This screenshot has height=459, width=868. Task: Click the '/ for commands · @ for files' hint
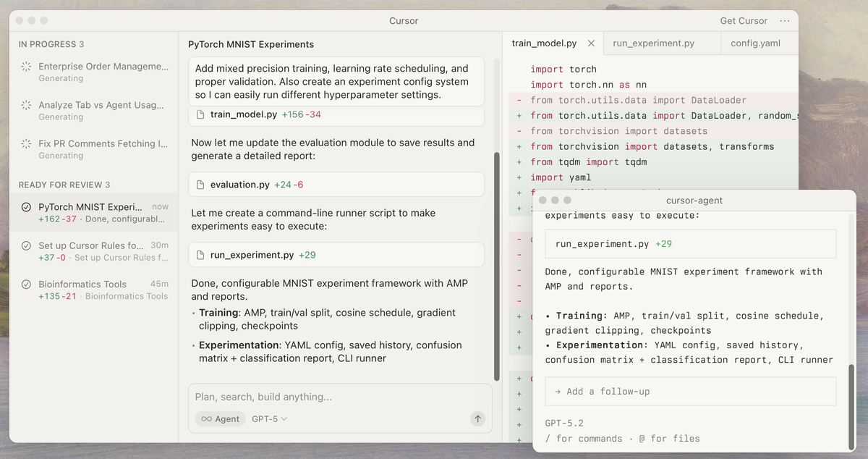(623, 438)
